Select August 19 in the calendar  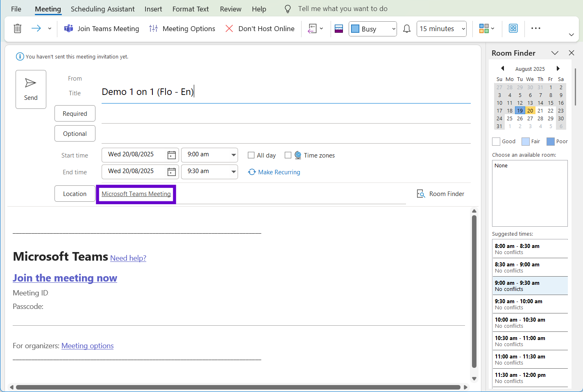pyautogui.click(x=520, y=110)
